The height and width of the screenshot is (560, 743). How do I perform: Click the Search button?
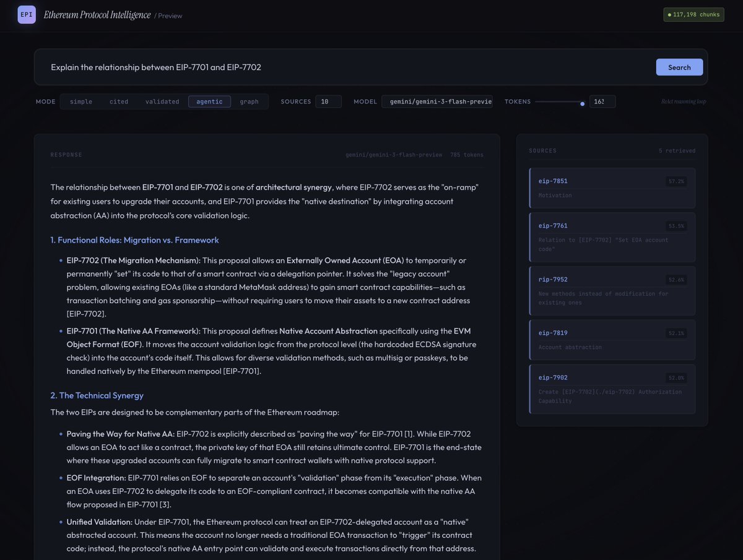(x=679, y=67)
